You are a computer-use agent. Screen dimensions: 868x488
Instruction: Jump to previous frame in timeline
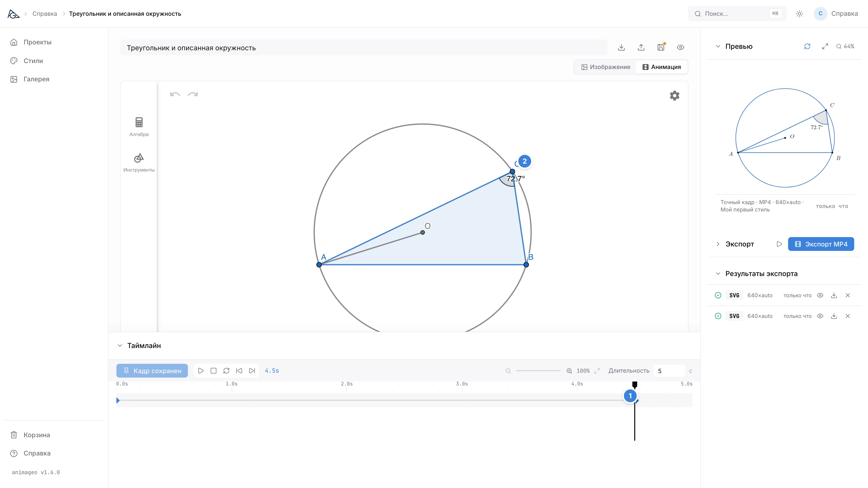click(x=239, y=370)
